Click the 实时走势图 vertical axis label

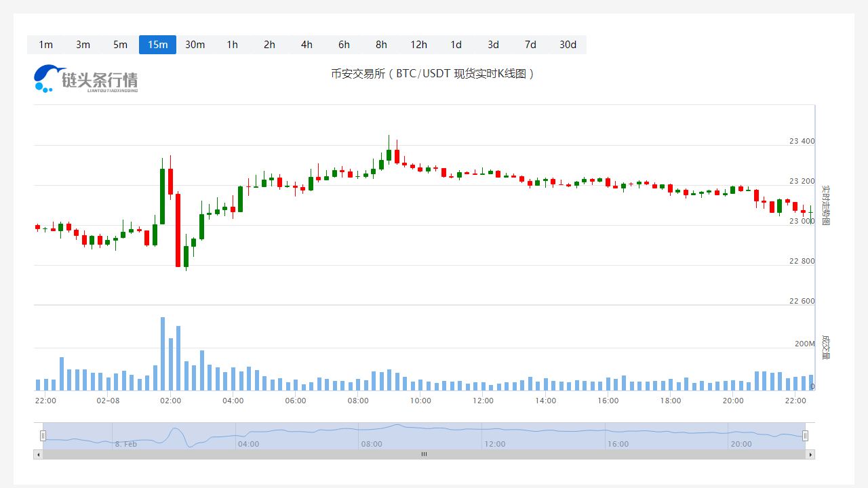[825, 205]
